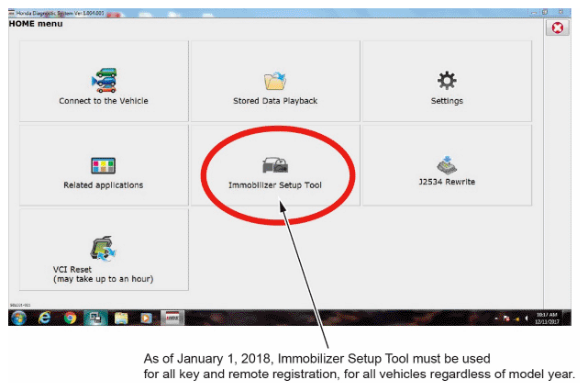Click the Immobilizer Setup Tool car icon
This screenshot has width=588, height=391.
[x=275, y=165]
